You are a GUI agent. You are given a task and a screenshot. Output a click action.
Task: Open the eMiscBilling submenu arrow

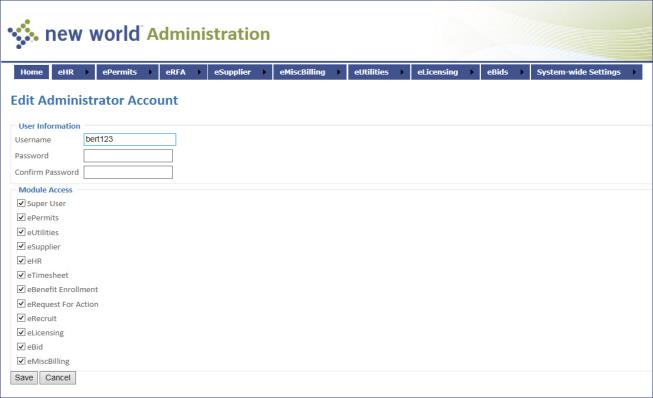pos(338,72)
